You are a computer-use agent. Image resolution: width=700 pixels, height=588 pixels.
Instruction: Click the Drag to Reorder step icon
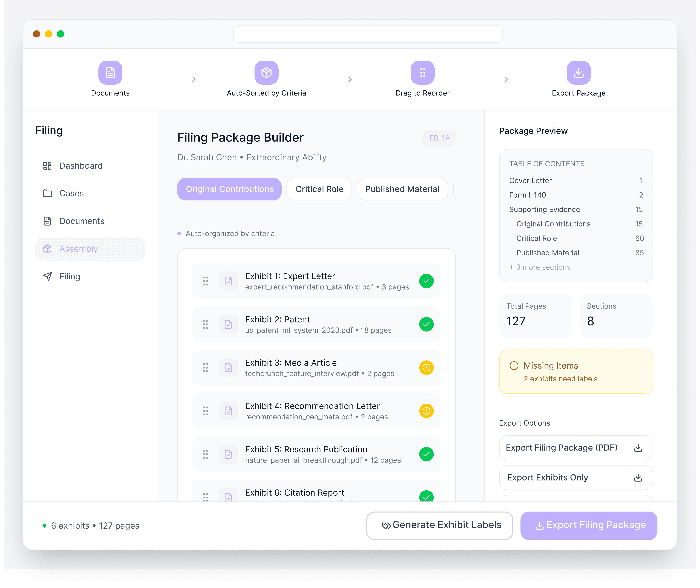point(422,72)
